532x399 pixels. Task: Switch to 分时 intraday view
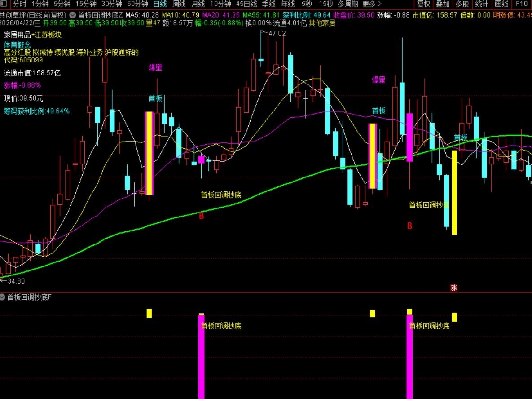[x=20, y=4]
